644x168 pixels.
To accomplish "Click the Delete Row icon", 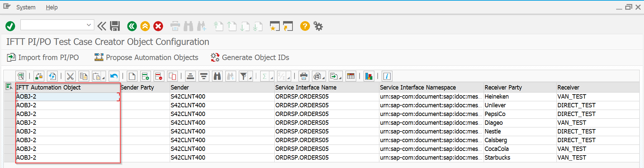I will coord(159,76).
